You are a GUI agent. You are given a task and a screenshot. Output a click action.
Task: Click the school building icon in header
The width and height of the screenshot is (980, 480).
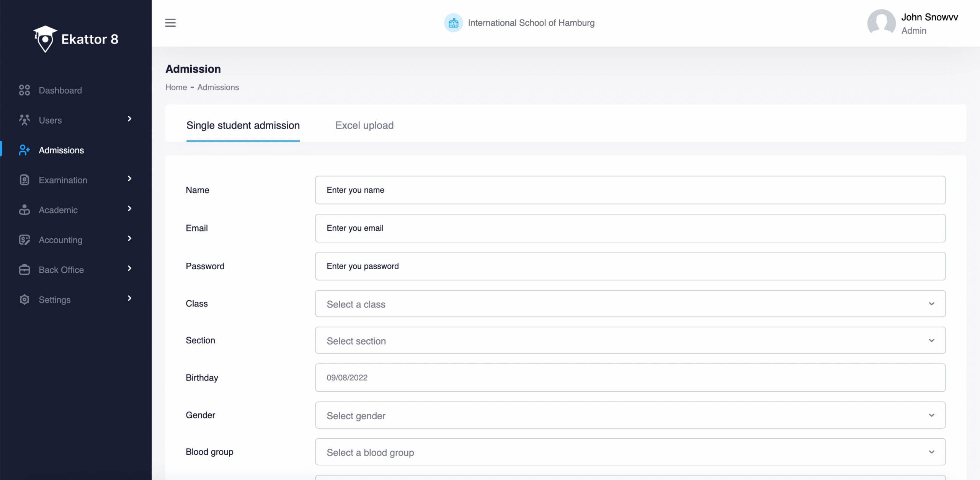coord(453,23)
